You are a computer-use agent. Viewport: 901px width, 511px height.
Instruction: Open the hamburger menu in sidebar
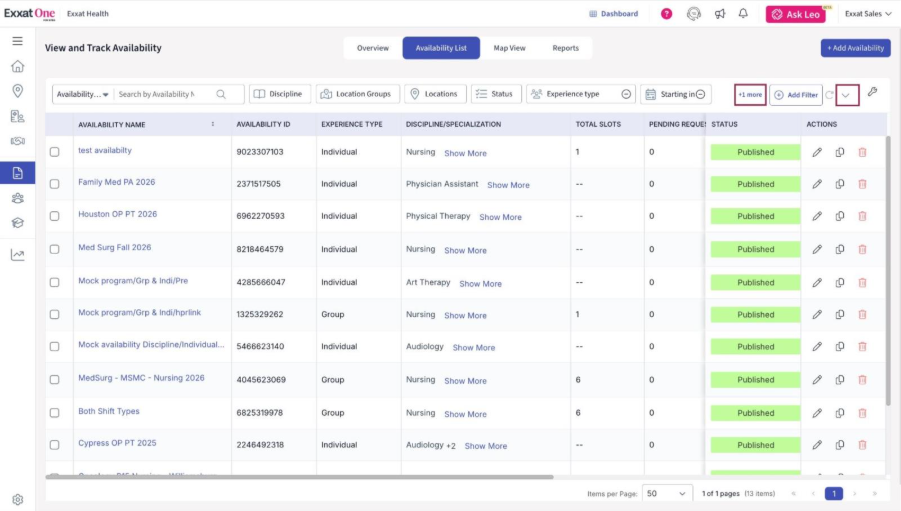17,41
